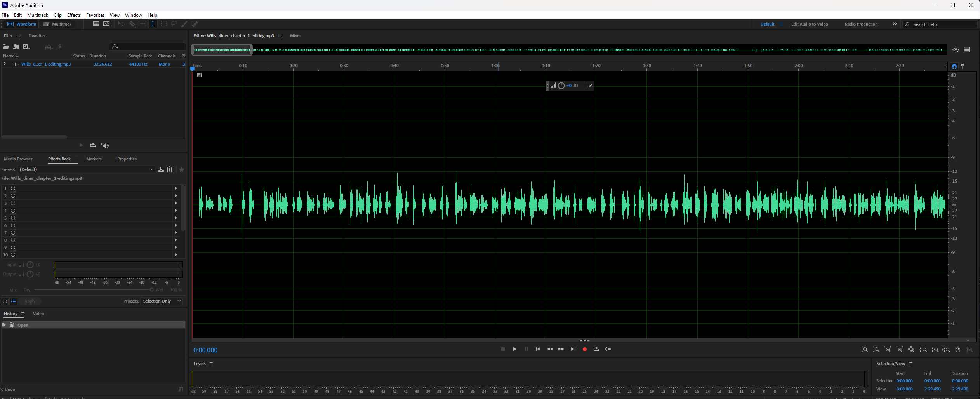Toggle Loop Playback in transport controls
This screenshot has height=399, width=980.
click(x=596, y=349)
